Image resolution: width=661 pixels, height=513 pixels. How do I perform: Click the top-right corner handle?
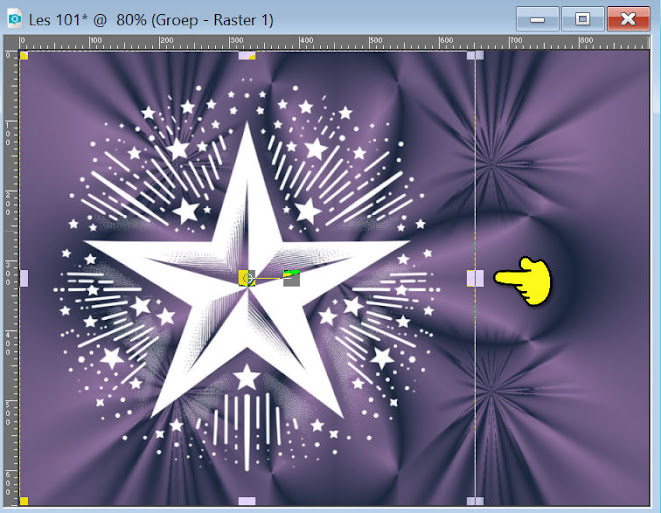(476, 56)
